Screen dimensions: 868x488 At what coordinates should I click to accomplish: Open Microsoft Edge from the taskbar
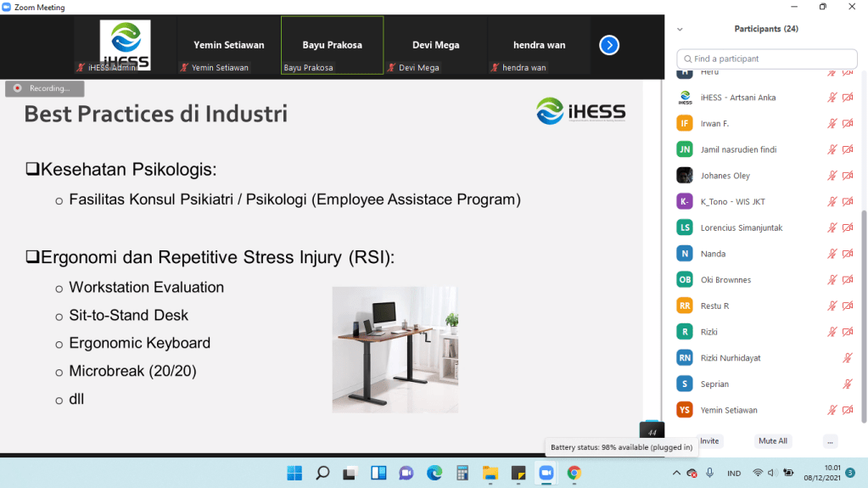coord(434,473)
